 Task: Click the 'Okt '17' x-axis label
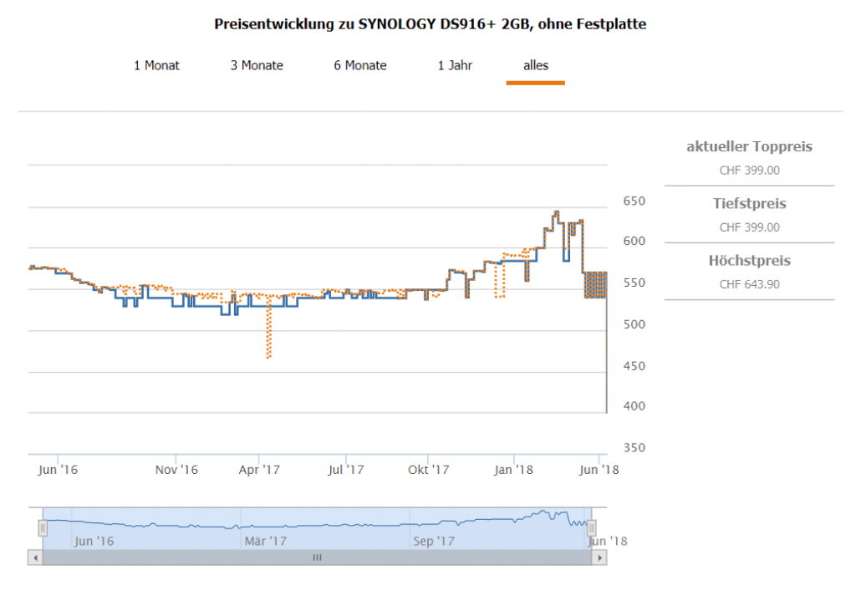pyautogui.click(x=430, y=470)
